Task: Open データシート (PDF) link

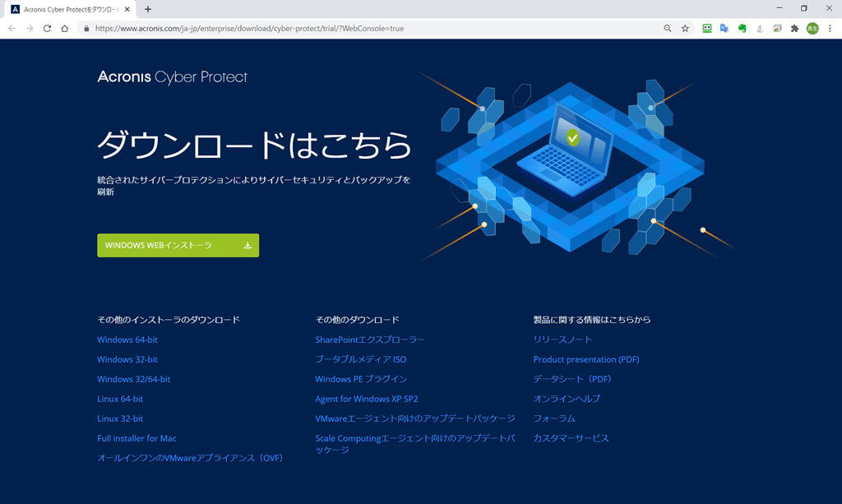Action: click(x=572, y=379)
